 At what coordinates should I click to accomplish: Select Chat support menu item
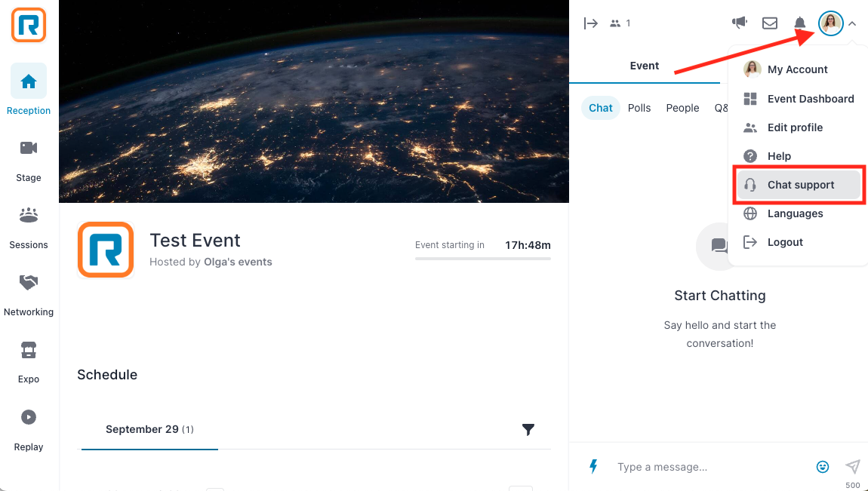point(799,185)
